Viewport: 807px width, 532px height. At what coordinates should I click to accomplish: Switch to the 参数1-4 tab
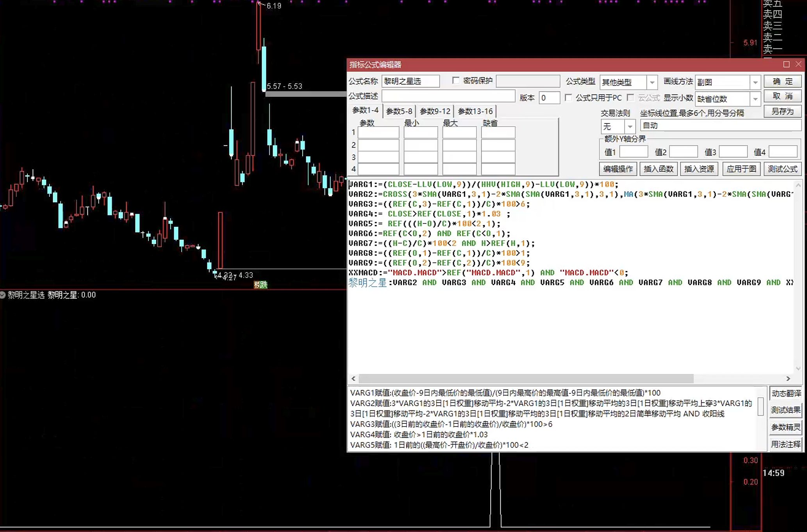click(x=365, y=111)
